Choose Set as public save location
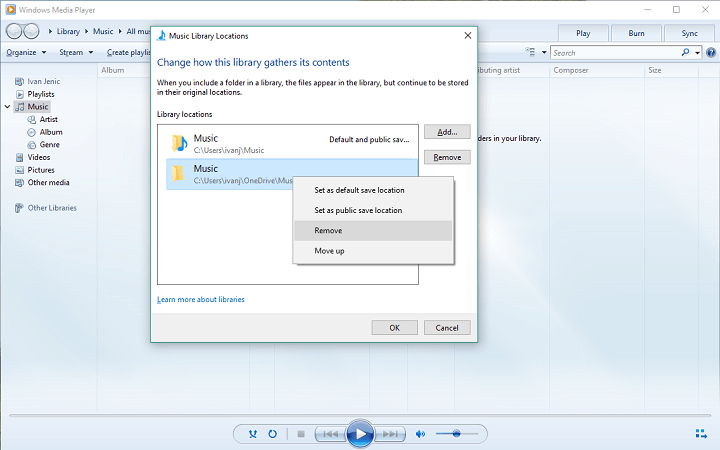The height and width of the screenshot is (450, 720). coord(373,210)
